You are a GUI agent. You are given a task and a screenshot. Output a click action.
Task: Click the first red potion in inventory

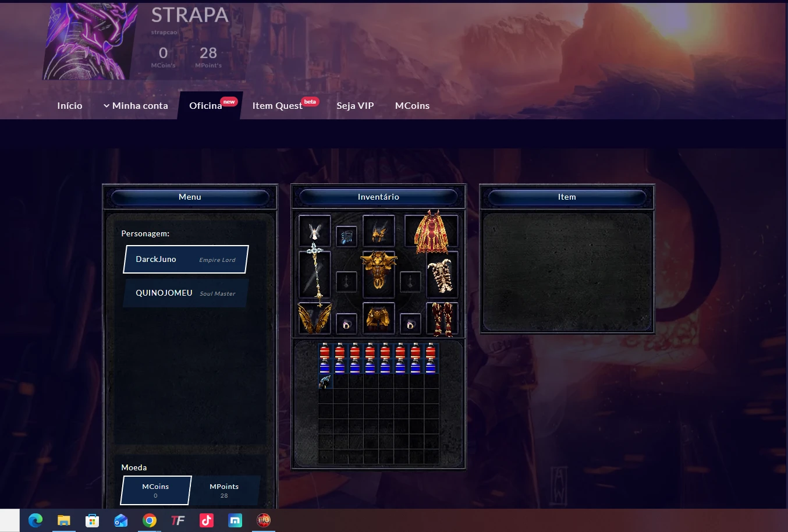[325, 351]
